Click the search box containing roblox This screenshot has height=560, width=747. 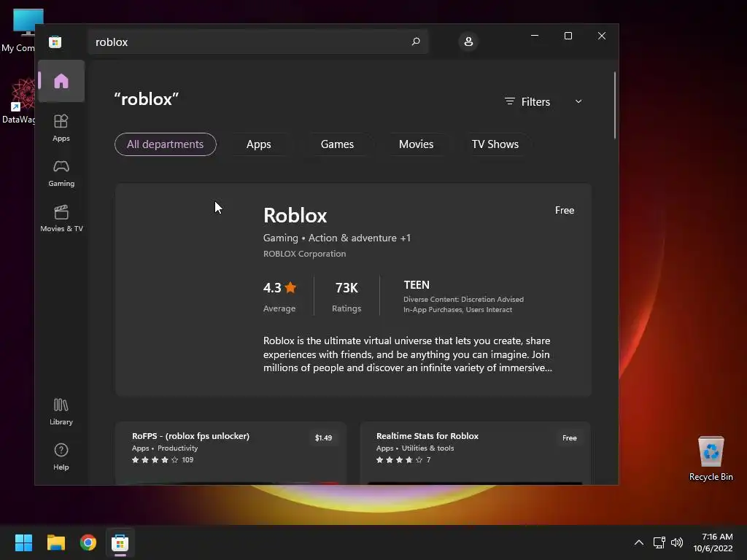(x=258, y=42)
